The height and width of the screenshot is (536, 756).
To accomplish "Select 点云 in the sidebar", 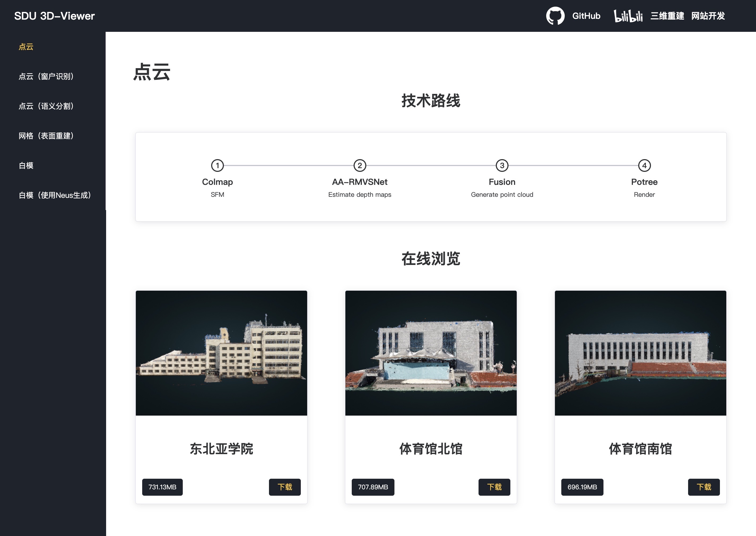I will tap(26, 47).
